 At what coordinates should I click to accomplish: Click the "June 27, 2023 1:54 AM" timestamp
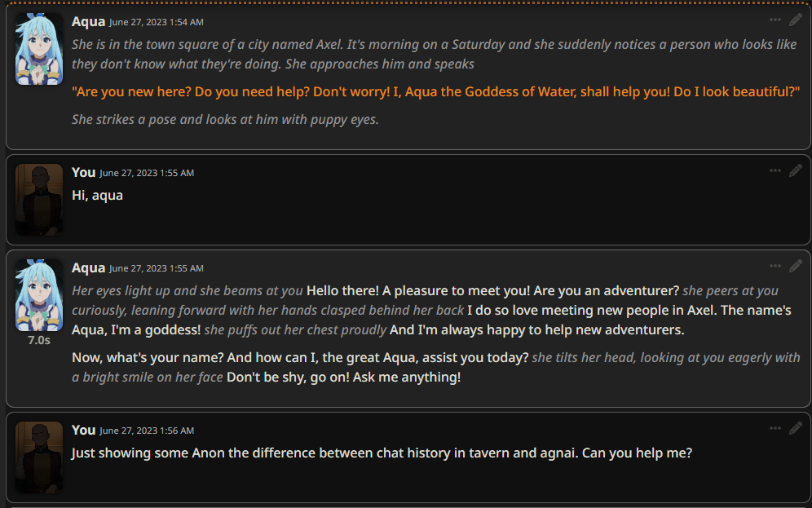157,23
